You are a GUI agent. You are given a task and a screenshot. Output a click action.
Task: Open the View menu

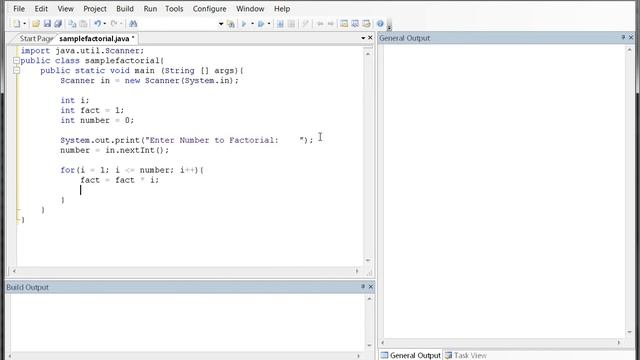(65, 9)
